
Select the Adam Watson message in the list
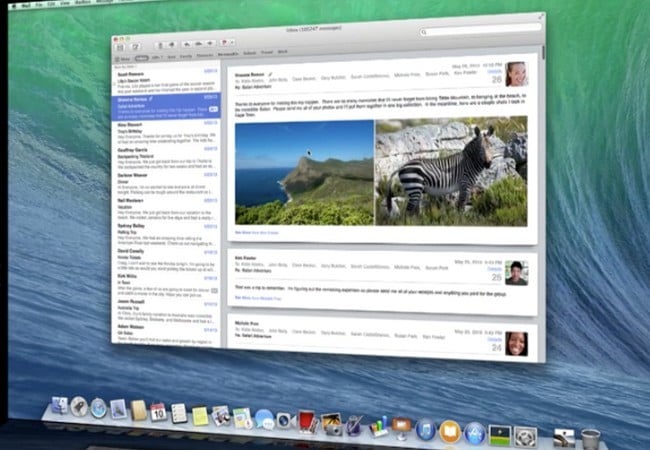pyautogui.click(x=166, y=334)
